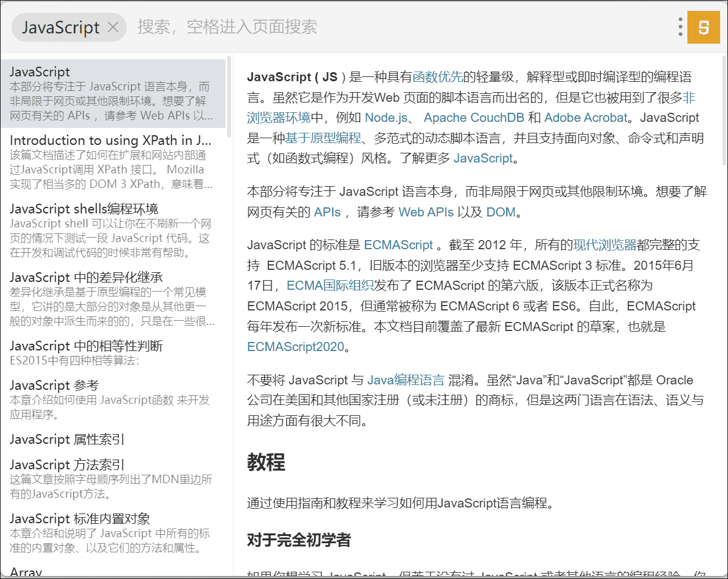
Task: Click the Web APIs link
Action: pos(426,212)
